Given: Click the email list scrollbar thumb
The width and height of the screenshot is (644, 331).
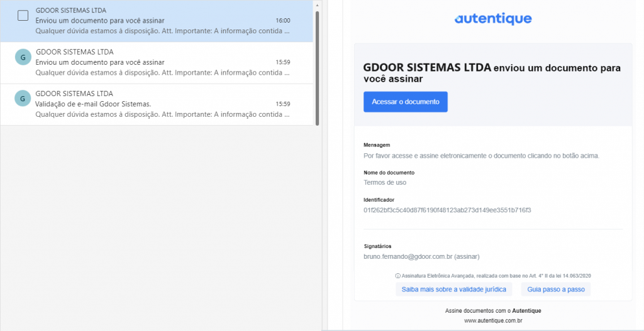Looking at the screenshot, I should (318, 68).
